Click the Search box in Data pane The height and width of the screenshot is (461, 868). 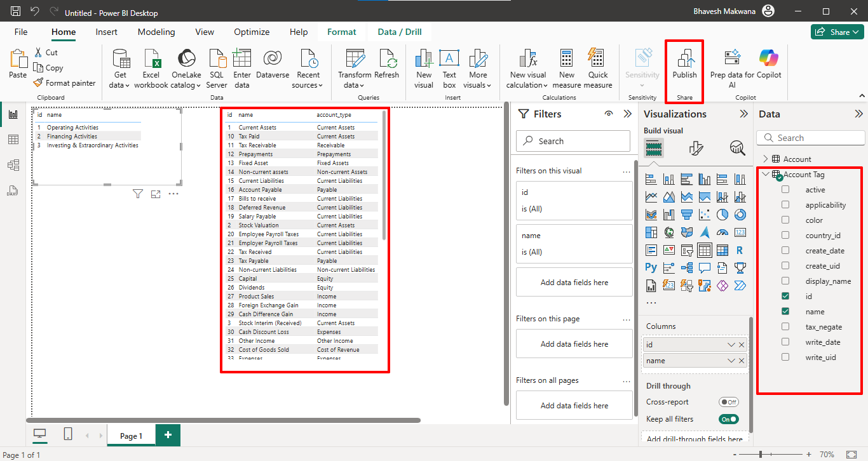point(811,138)
